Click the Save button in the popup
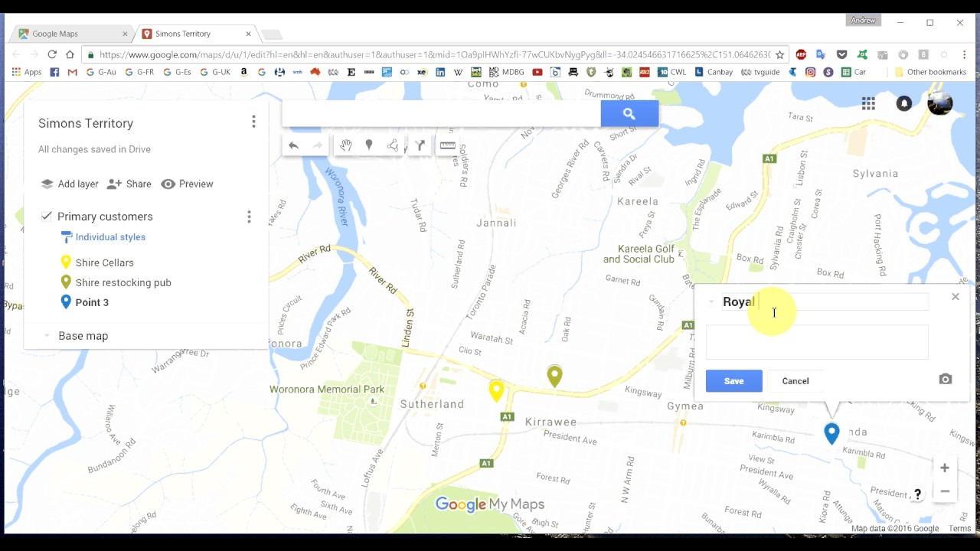 pyautogui.click(x=733, y=381)
